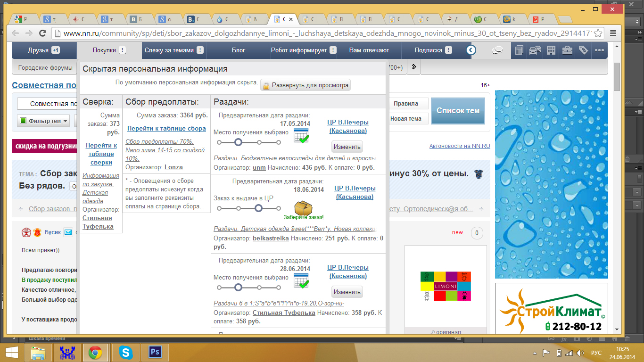Screen dimensions: 644x362
Task: Open the Слежу за темами menu item
Action: click(x=174, y=50)
